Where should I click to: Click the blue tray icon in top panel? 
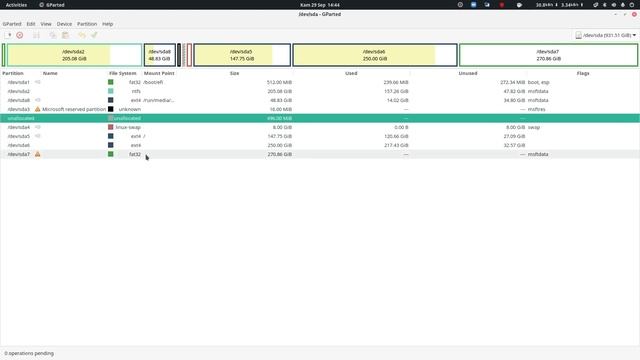473,5
